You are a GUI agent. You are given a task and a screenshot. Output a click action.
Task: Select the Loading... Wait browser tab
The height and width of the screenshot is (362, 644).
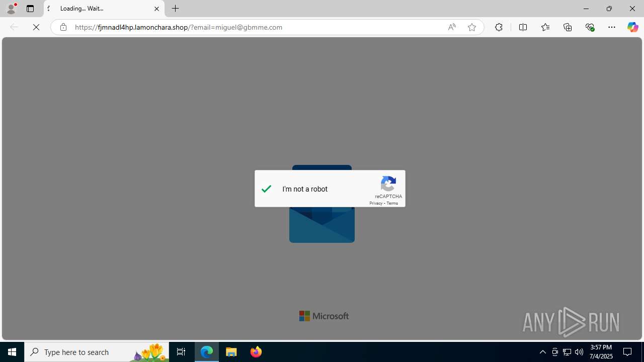pyautogui.click(x=104, y=9)
